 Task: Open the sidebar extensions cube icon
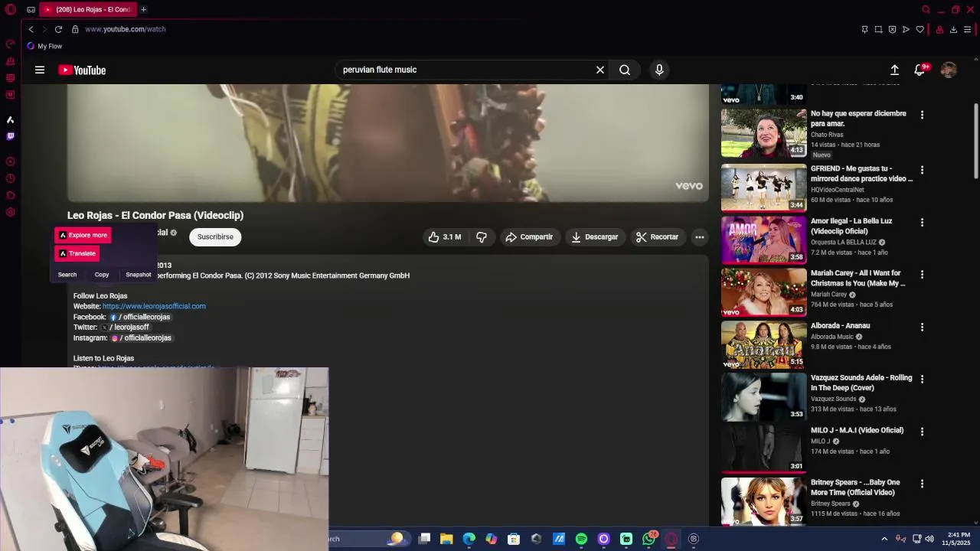click(10, 195)
